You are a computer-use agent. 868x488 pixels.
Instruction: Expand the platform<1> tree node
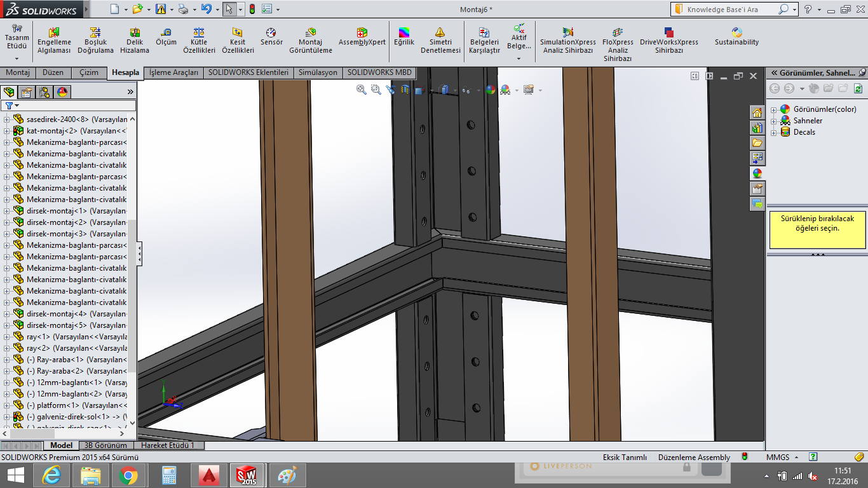pyautogui.click(x=6, y=405)
